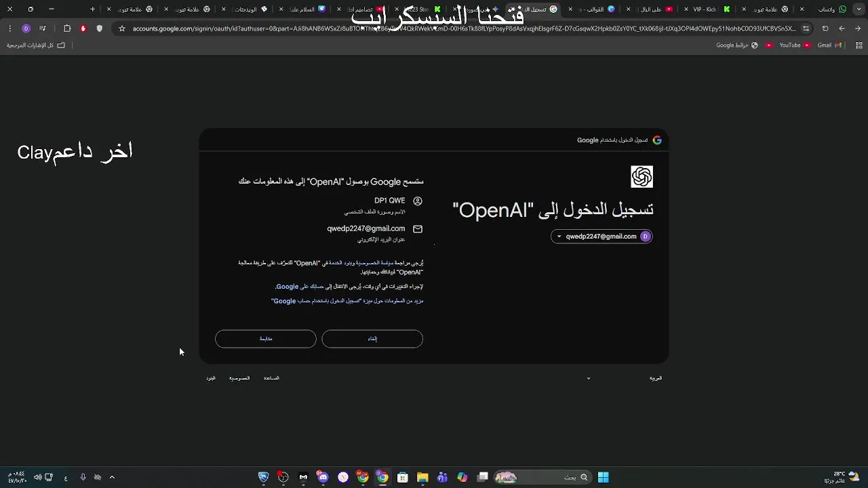Open the new tab plus button

pyautogui.click(x=92, y=9)
